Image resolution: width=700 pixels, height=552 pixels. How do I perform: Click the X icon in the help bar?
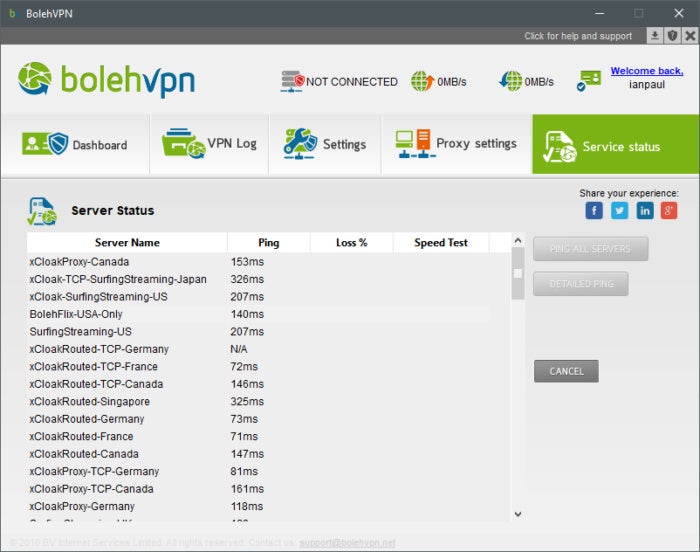pos(690,36)
